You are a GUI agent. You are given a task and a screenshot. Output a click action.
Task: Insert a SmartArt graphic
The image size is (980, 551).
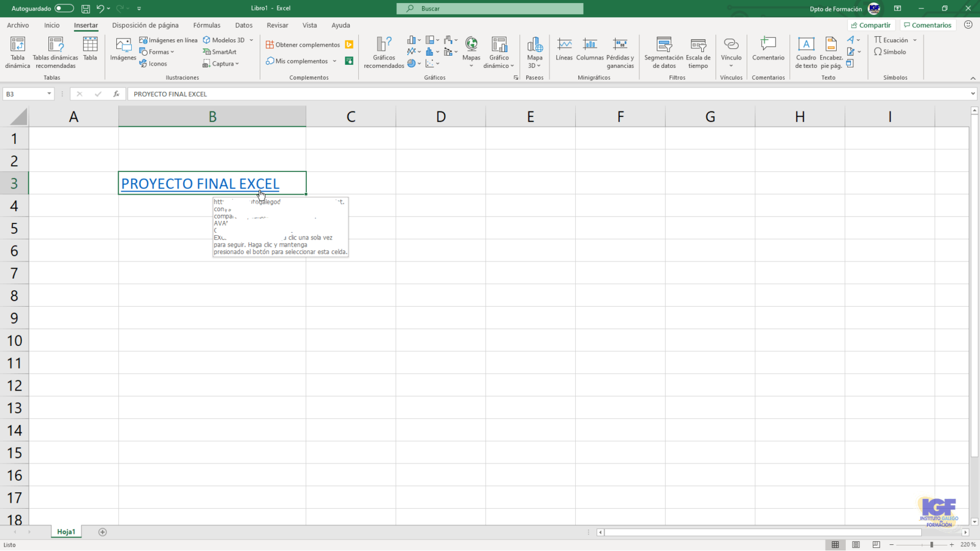[x=220, y=52]
